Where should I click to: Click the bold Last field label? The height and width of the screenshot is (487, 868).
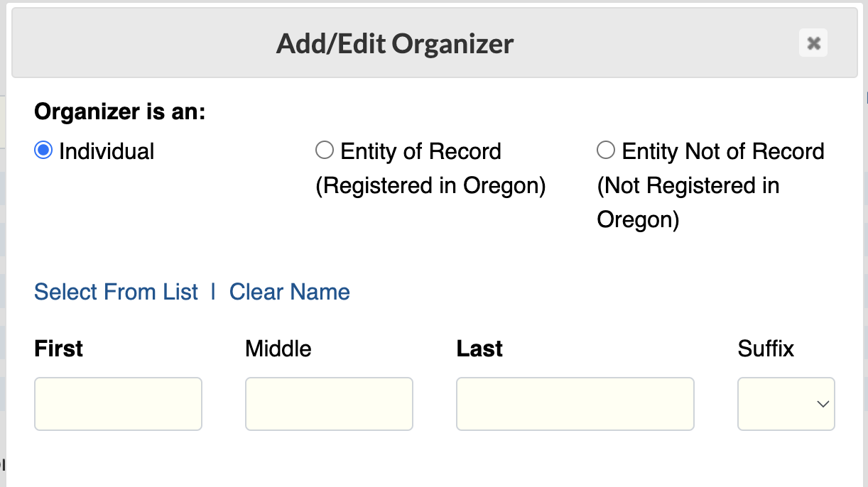click(x=479, y=349)
